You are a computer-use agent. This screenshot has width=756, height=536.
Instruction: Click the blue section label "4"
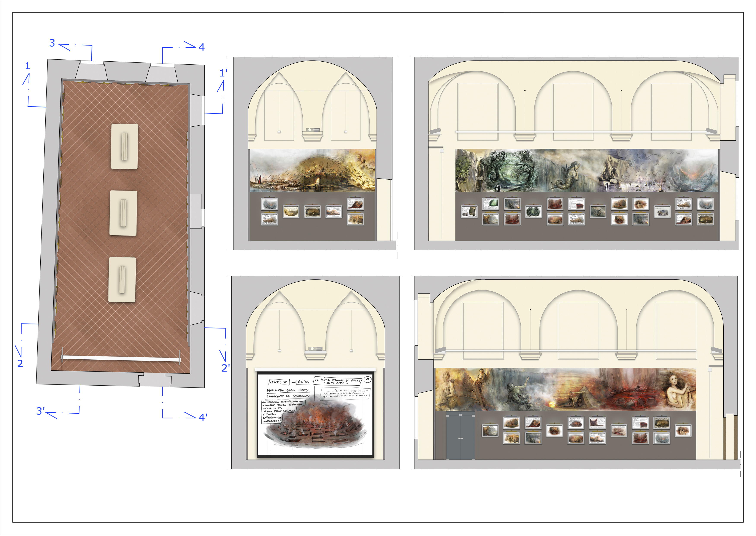[202, 47]
